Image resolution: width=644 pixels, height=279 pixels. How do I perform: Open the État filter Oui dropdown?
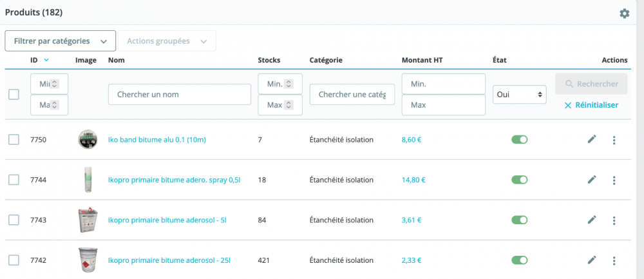coord(519,94)
